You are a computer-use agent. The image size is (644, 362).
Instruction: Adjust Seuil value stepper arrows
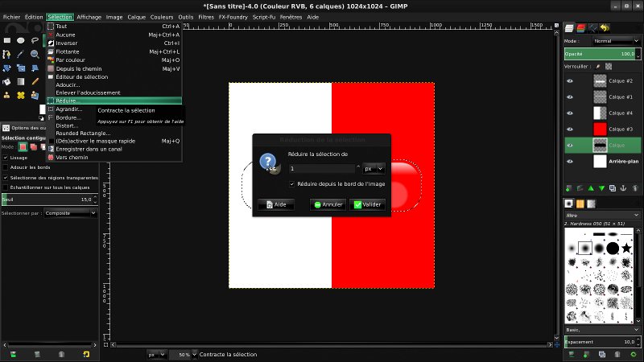point(95,200)
